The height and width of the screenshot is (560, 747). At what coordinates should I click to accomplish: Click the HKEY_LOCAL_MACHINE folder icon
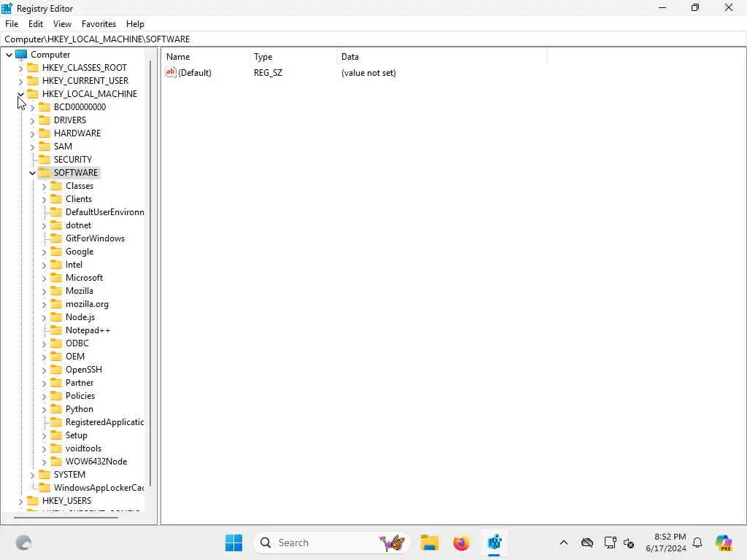[33, 93]
